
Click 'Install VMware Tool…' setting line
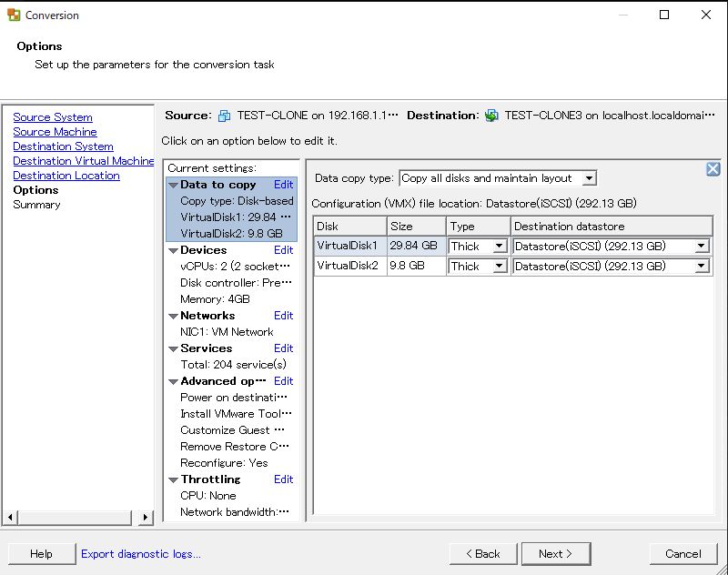[x=236, y=413]
